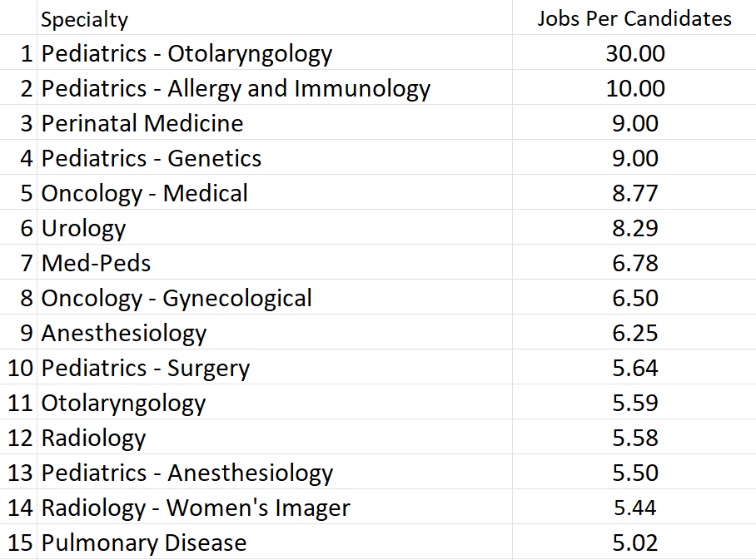Click the Urology cell

[274, 227]
